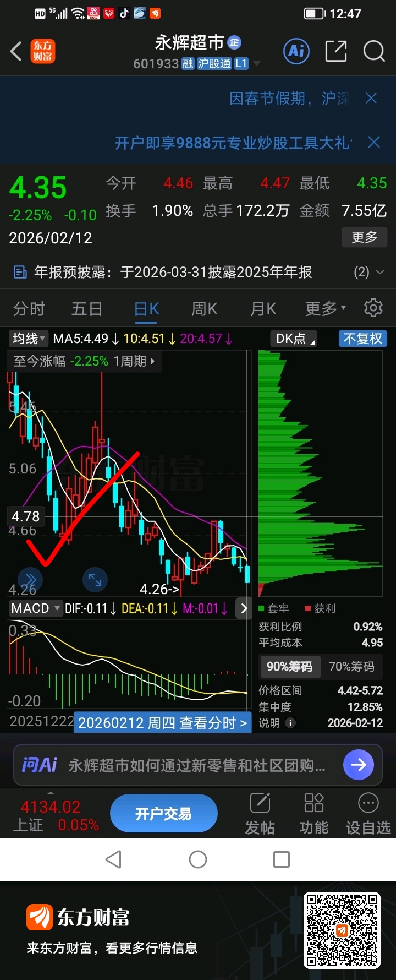Open 功能 functions icon
The height and width of the screenshot is (980, 396).
pos(313,813)
